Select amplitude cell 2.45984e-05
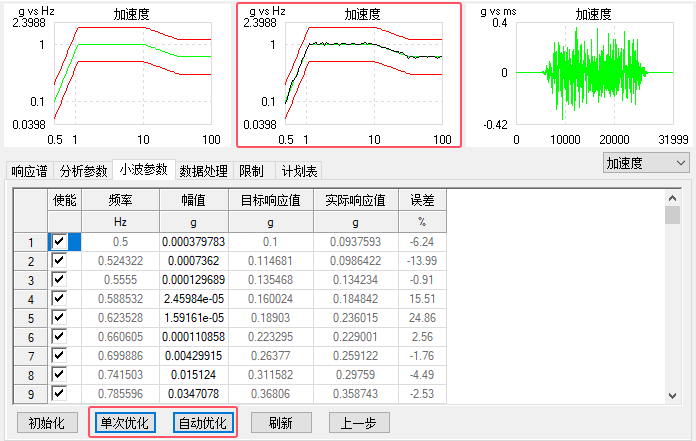 point(194,299)
